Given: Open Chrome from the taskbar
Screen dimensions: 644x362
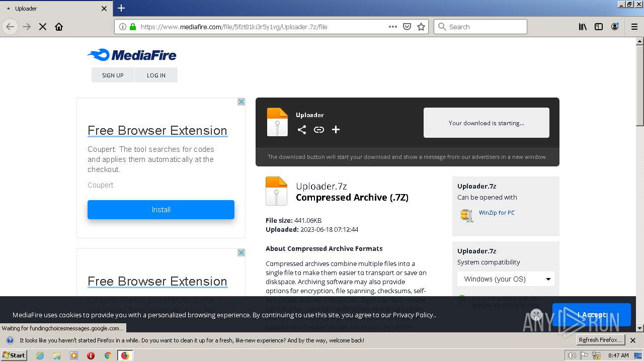Looking at the screenshot, I should [x=108, y=355].
